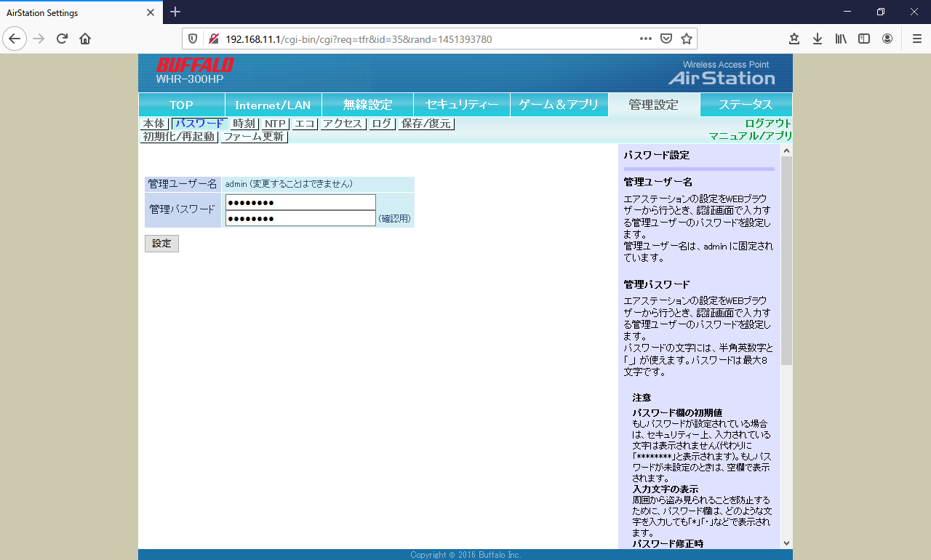
Task: Click the first 管理パスワード field
Action: [x=300, y=202]
